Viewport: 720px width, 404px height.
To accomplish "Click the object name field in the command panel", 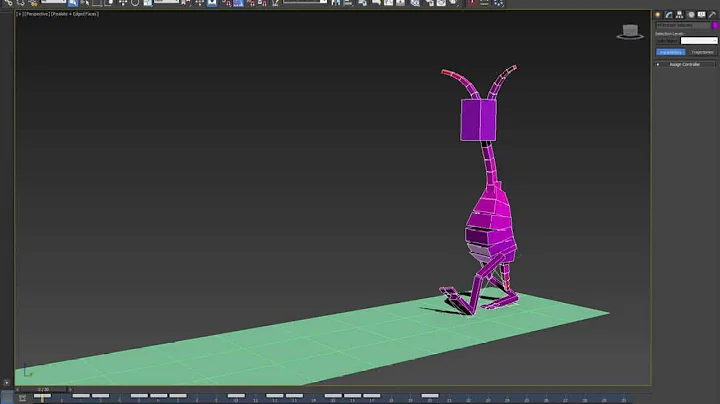I will pos(683,25).
